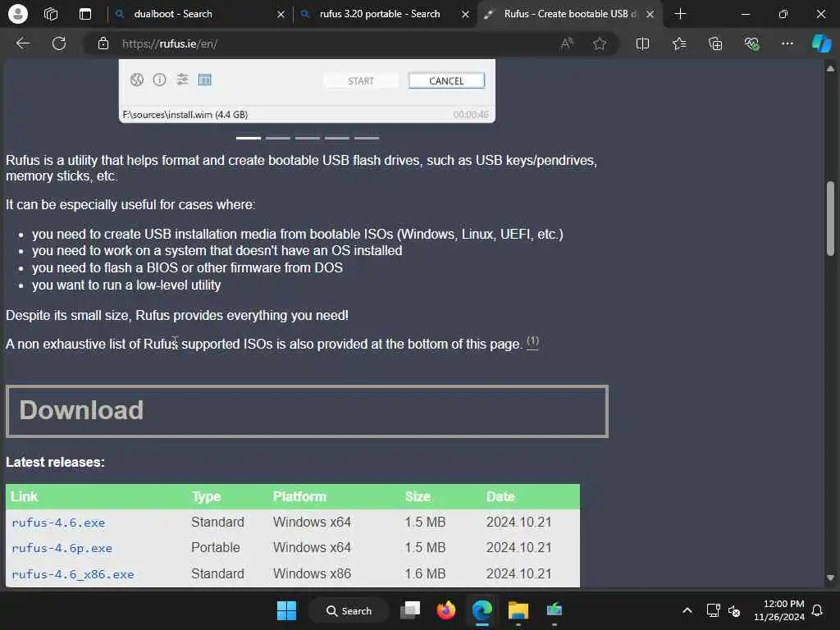840x630 pixels.
Task: Open the network status tray icon
Action: pos(713,610)
